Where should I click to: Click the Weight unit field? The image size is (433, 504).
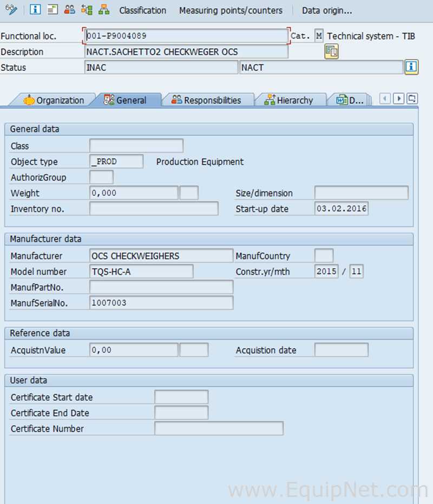pos(189,193)
